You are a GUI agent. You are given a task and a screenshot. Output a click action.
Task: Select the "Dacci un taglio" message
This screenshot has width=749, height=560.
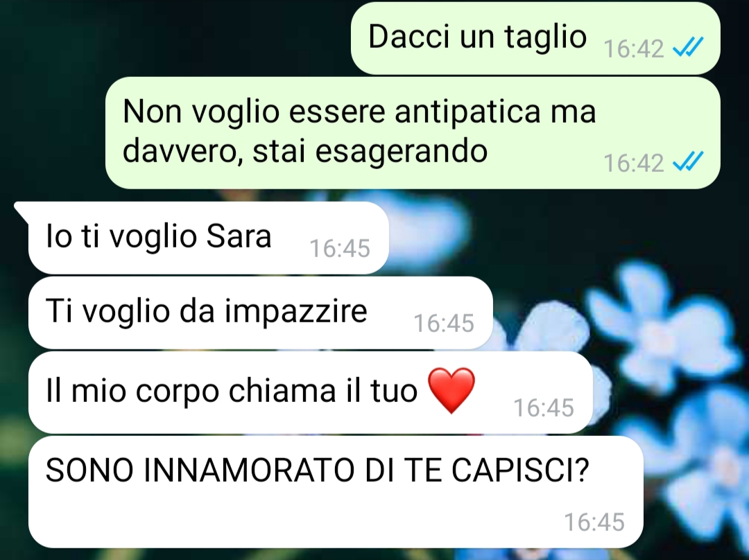(535, 38)
